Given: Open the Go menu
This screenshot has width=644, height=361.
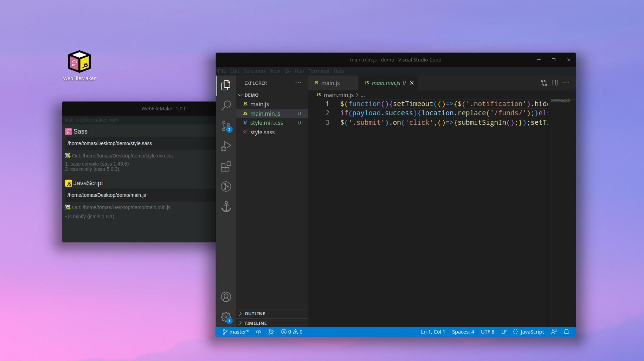Looking at the screenshot, I should point(288,71).
